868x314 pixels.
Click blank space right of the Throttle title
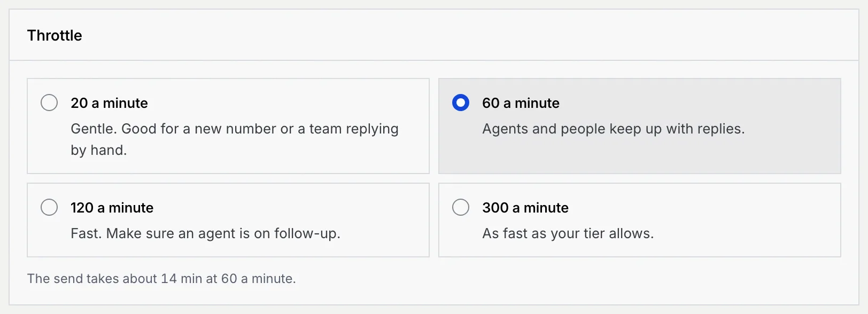(x=470, y=35)
